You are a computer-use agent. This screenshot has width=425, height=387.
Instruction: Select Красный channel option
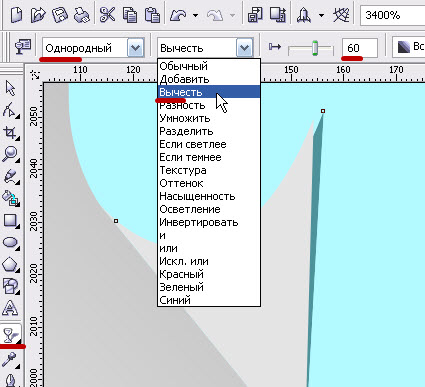209,274
